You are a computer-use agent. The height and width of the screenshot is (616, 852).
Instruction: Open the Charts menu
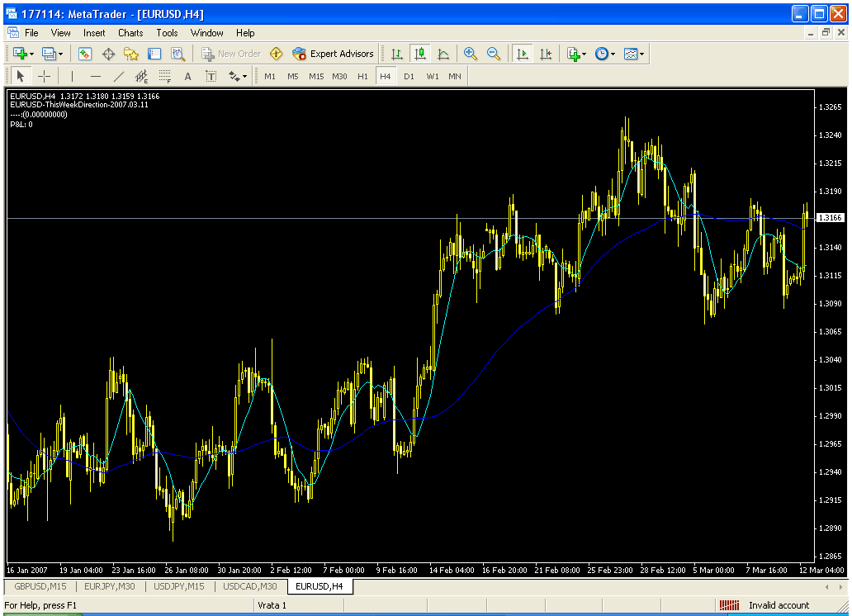click(131, 33)
